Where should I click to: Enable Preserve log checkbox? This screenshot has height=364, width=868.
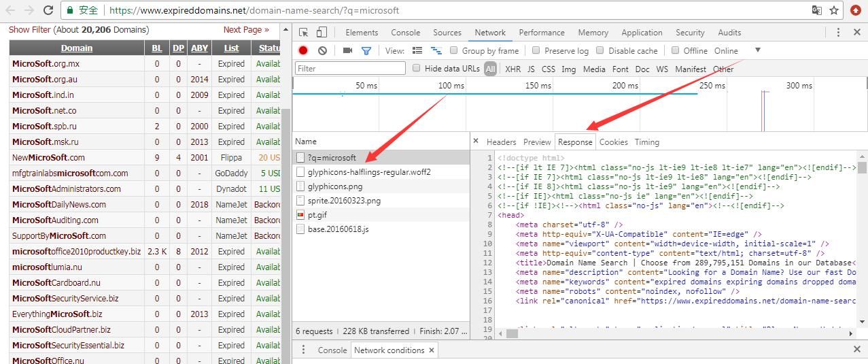coord(536,50)
